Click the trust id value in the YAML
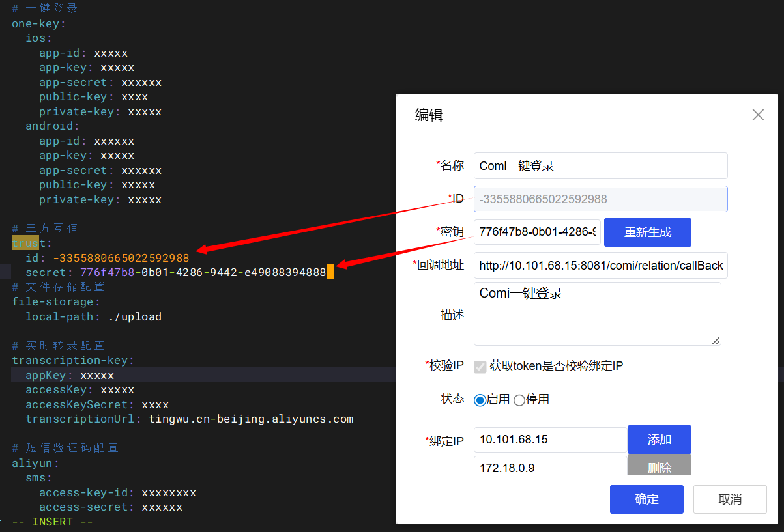The height and width of the screenshot is (532, 784). [121, 258]
